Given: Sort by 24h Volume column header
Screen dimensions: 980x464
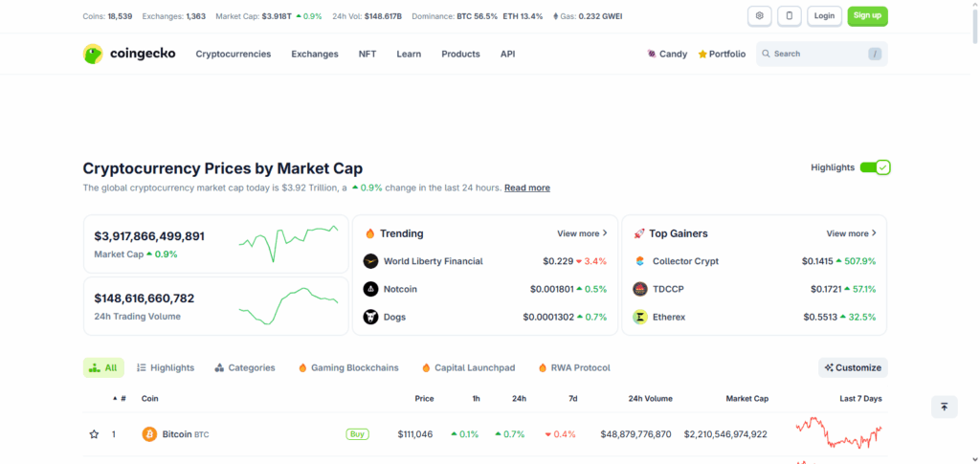Looking at the screenshot, I should click(x=650, y=398).
